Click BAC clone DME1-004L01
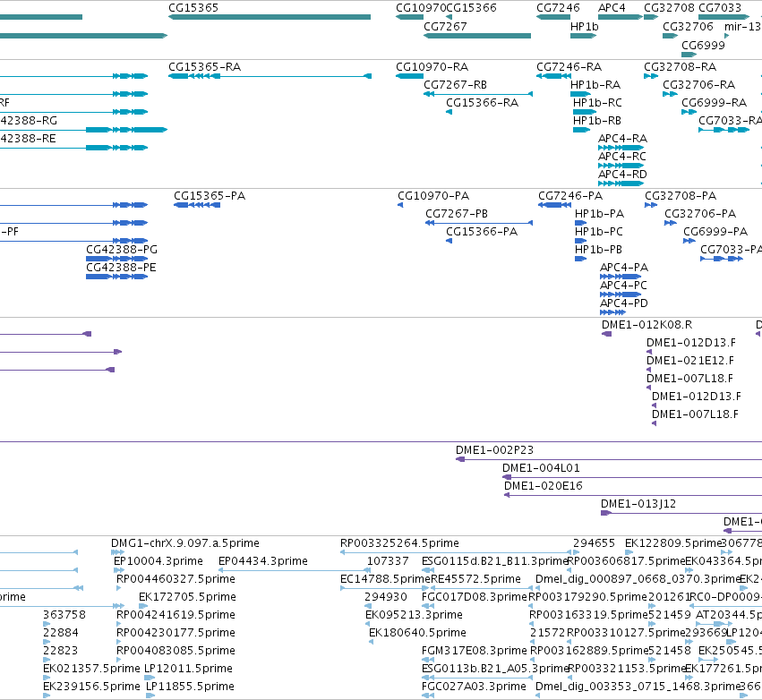 click(632, 477)
